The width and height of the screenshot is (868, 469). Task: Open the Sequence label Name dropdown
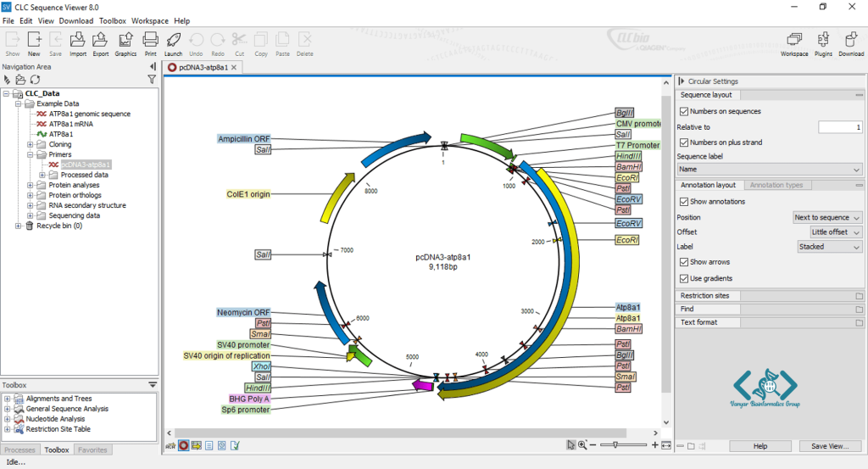click(x=769, y=170)
